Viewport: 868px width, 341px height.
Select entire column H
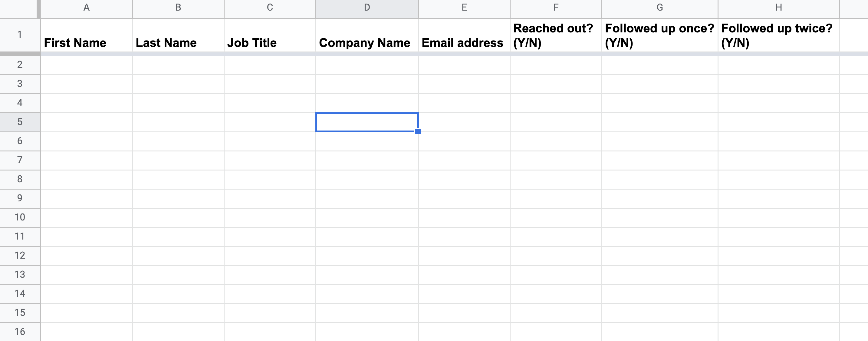point(778,8)
